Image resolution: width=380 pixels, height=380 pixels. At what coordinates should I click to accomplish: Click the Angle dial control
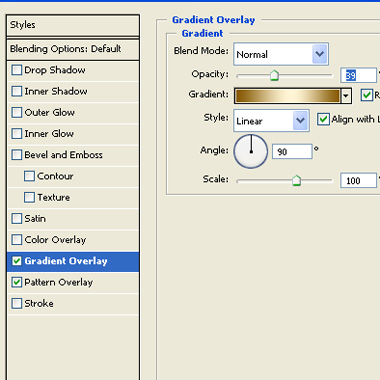[x=251, y=151]
